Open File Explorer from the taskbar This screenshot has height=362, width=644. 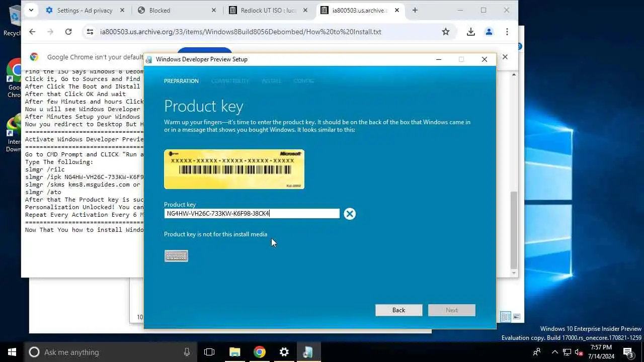coord(235,352)
